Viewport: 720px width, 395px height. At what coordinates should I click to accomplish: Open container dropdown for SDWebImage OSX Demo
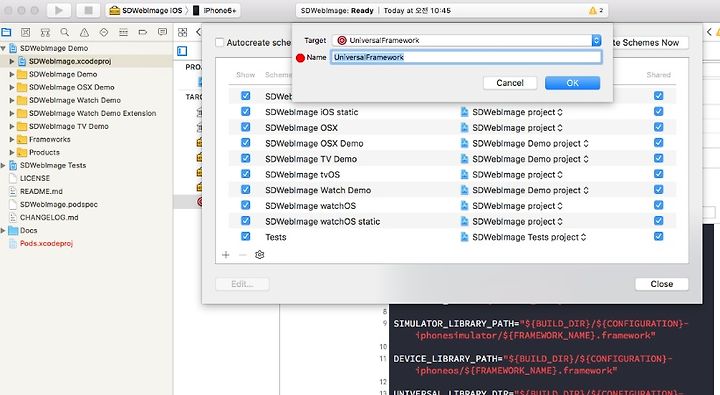[524, 143]
